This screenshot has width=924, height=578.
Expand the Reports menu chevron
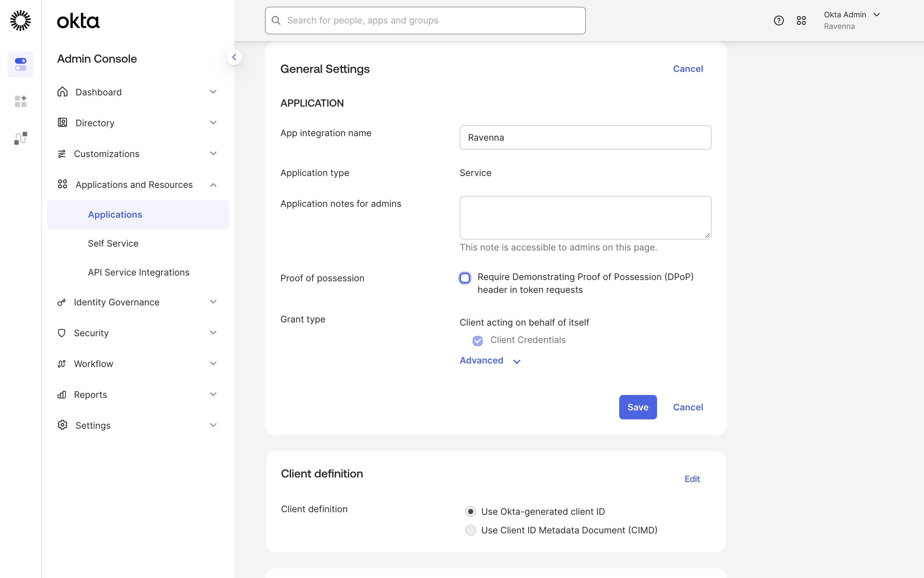(213, 395)
